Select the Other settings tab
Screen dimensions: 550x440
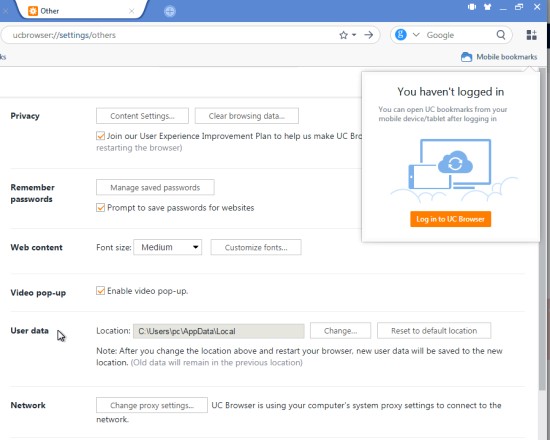pos(82,11)
